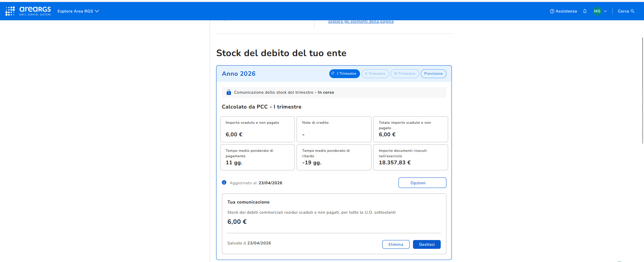644x262 pixels.
Task: Click the search magnifier icon
Action: pos(633,11)
